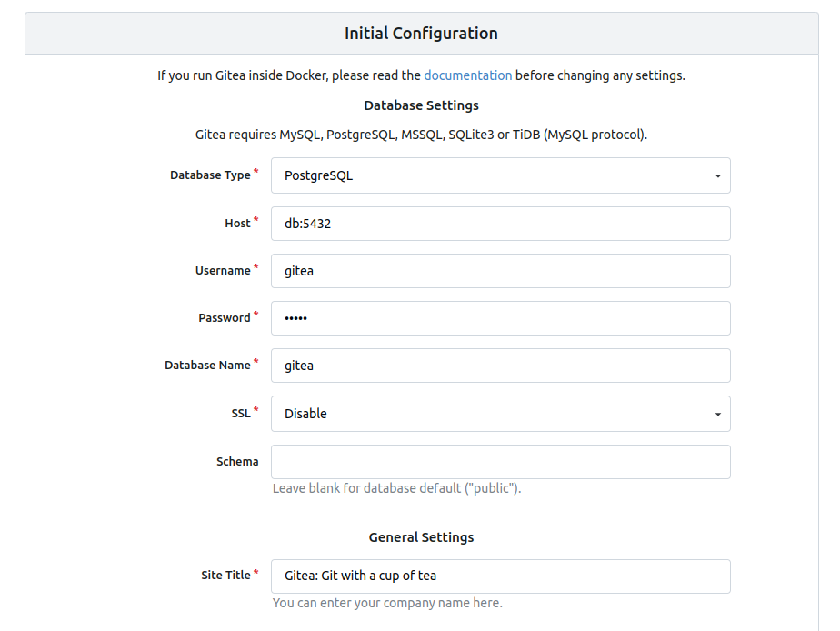Select the Database Name input field
The width and height of the screenshot is (840, 631).
tap(500, 366)
